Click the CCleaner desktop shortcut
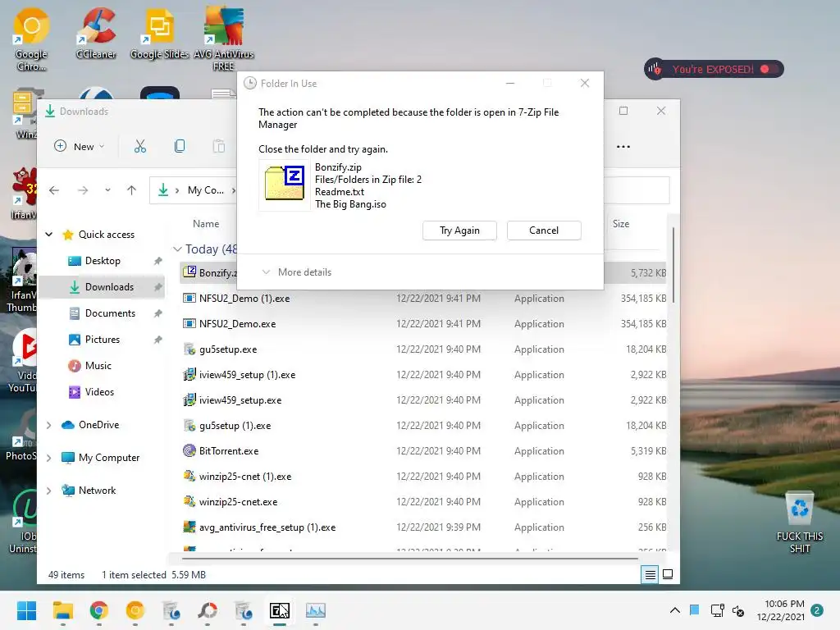 click(97, 33)
